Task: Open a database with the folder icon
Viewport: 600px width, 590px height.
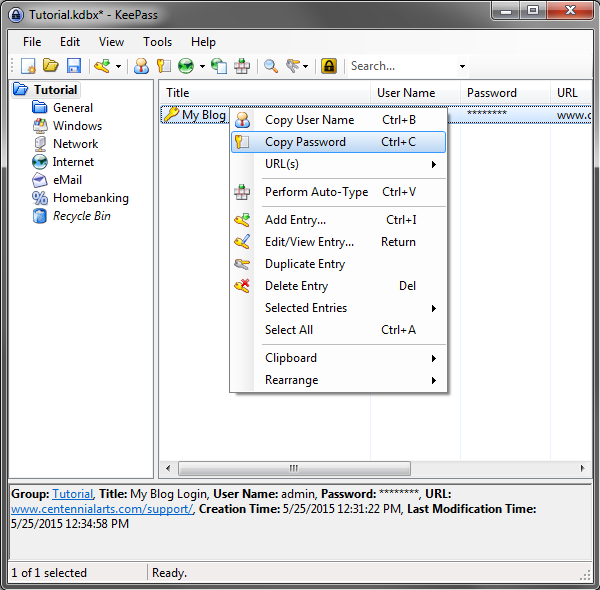Action: click(x=51, y=66)
